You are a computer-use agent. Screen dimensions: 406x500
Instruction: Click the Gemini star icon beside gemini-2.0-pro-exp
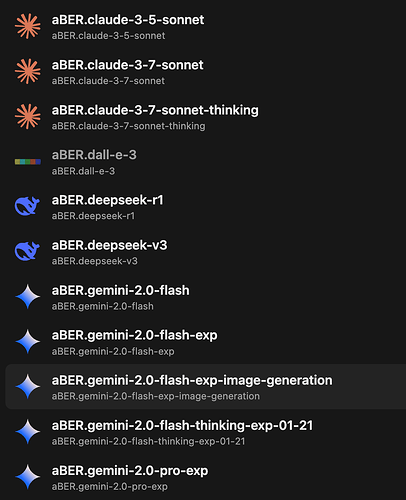[28, 477]
